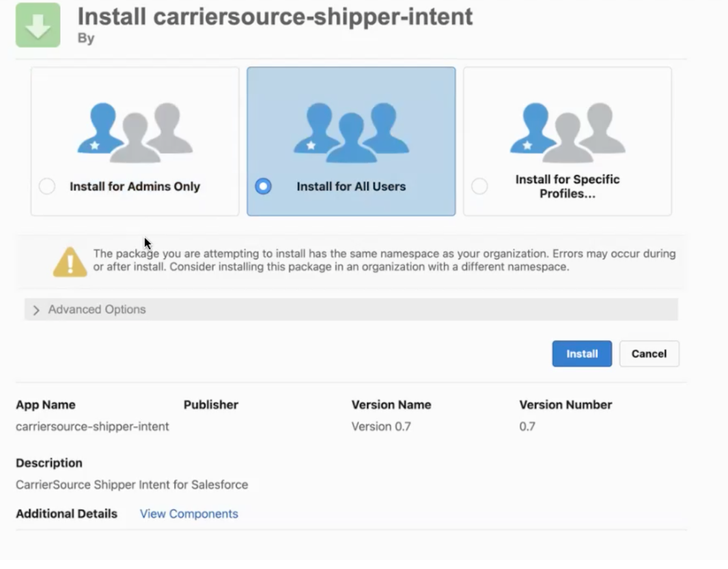Open the Advanced Options section label
Screen dimensions: 728x569
[x=97, y=309]
